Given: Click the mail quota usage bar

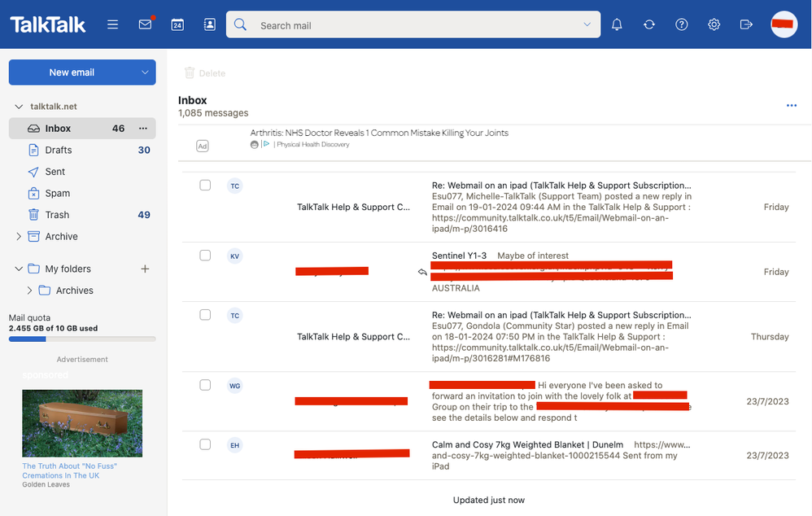Looking at the screenshot, I should 82,339.
